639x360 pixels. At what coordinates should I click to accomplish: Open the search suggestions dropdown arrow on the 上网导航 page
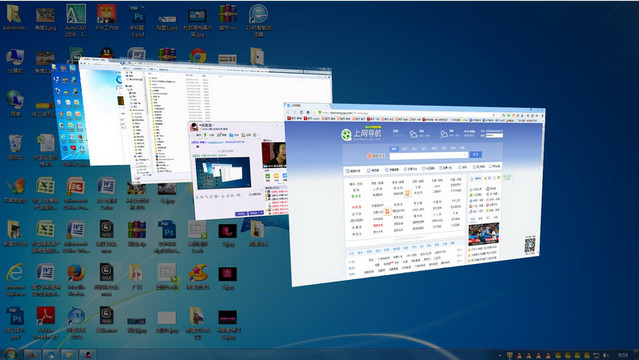pos(465,155)
